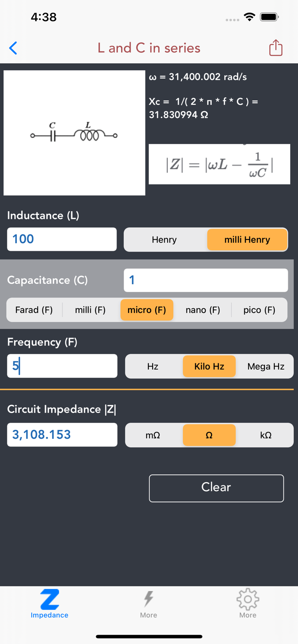This screenshot has height=644, width=298.
Task: Select mΩ impedance unit
Action: pos(153,435)
